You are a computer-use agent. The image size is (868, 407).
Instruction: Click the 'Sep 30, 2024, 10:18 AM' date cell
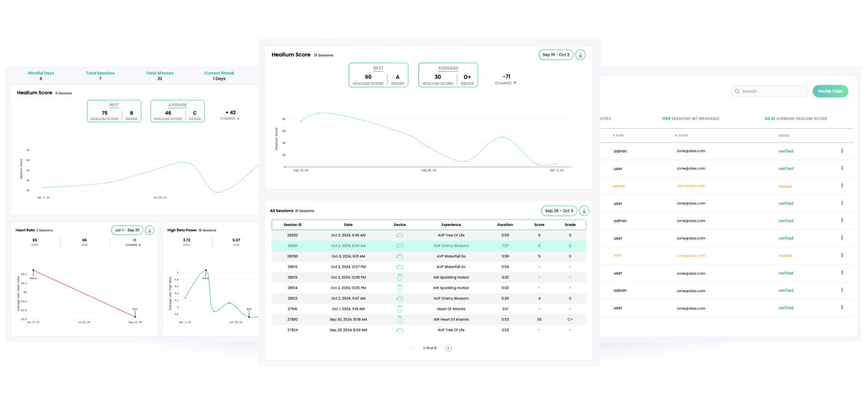(348, 320)
